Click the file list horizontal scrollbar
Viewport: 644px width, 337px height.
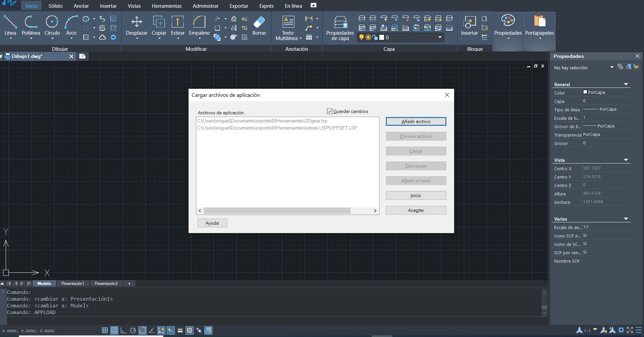tap(277, 211)
